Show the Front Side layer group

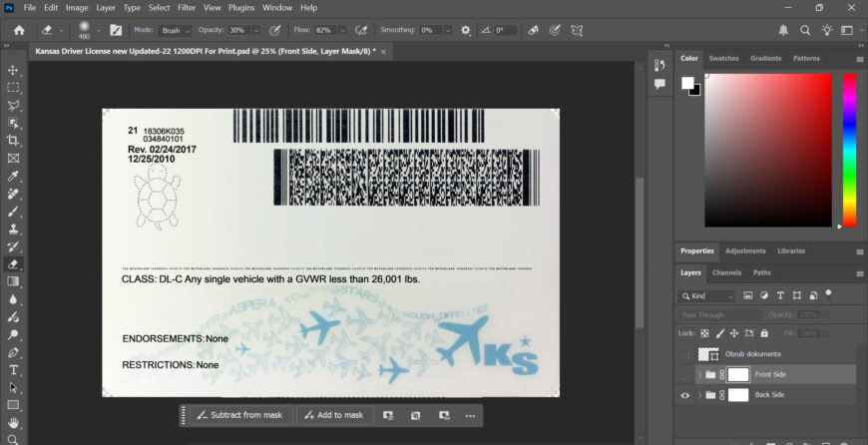(x=684, y=375)
